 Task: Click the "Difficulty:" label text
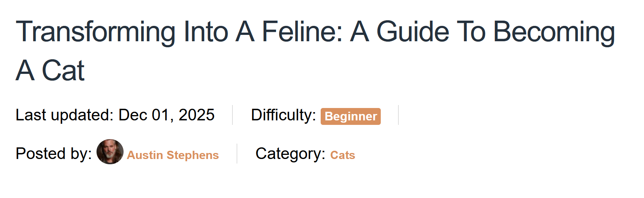(x=283, y=115)
